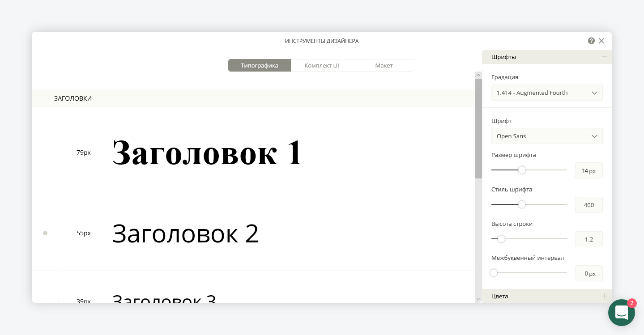Close the Инструменты дизайнера dialog

point(601,41)
